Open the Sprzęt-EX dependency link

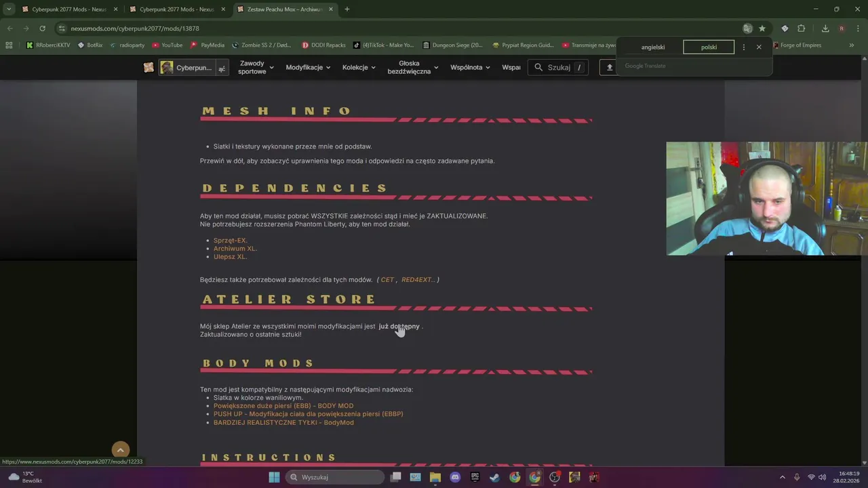[x=231, y=241]
